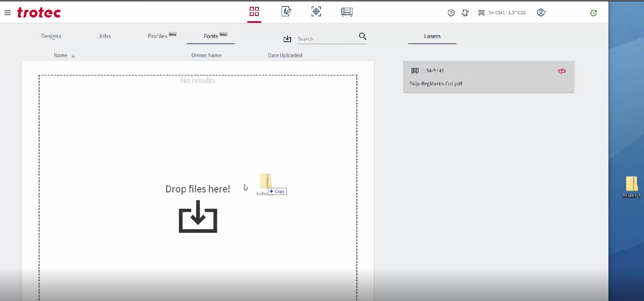Click the green refresh status icon
Image resolution: width=644 pixels, height=301 pixels.
[593, 13]
